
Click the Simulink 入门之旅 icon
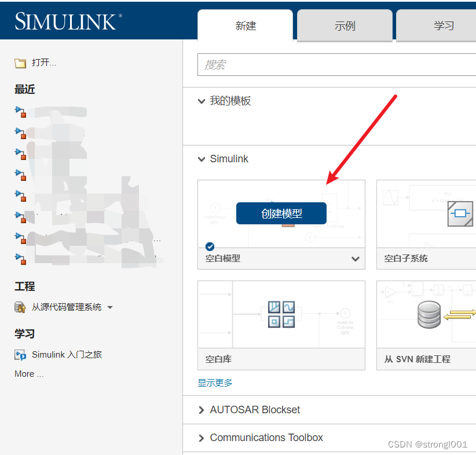[x=20, y=355]
